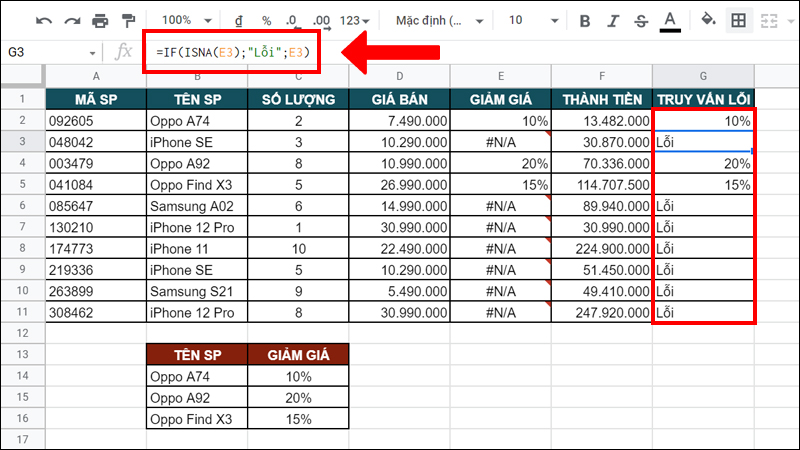Screen dimensions: 800x450
Task: Open the 123 number formats dropdown
Action: (x=354, y=21)
